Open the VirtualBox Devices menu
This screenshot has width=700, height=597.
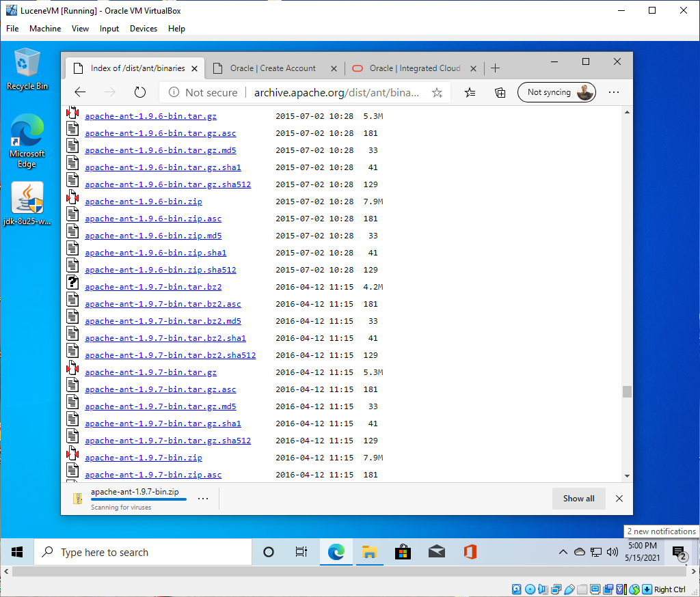click(x=144, y=29)
